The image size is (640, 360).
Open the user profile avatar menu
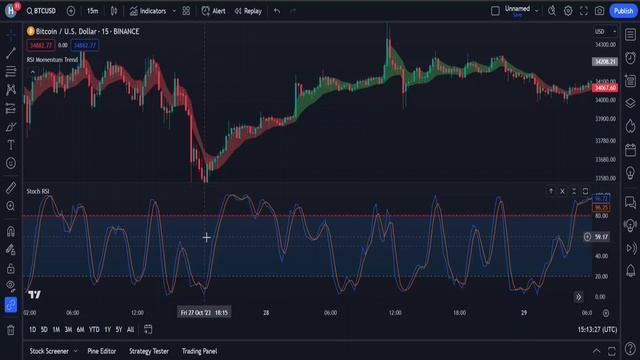[11, 11]
